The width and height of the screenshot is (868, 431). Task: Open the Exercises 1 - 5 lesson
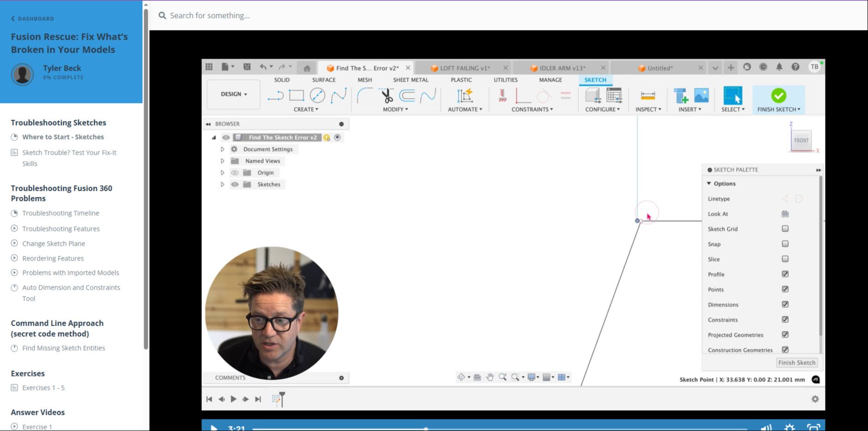coord(43,388)
